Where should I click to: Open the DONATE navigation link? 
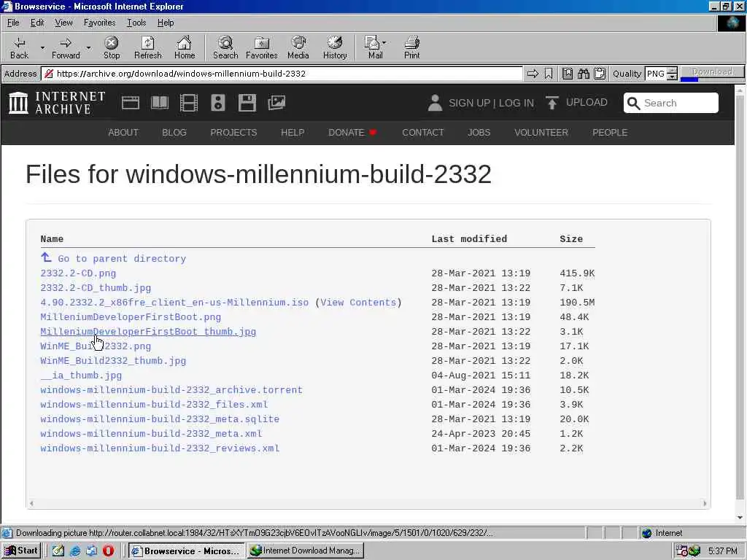point(352,133)
